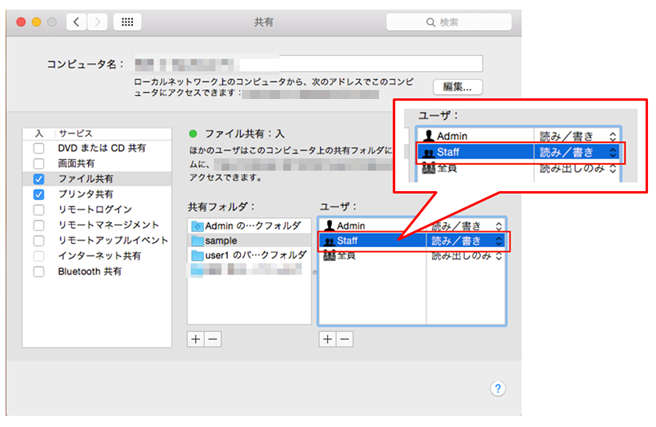Click the 検索 search field
The image size is (656, 427).
(455, 21)
